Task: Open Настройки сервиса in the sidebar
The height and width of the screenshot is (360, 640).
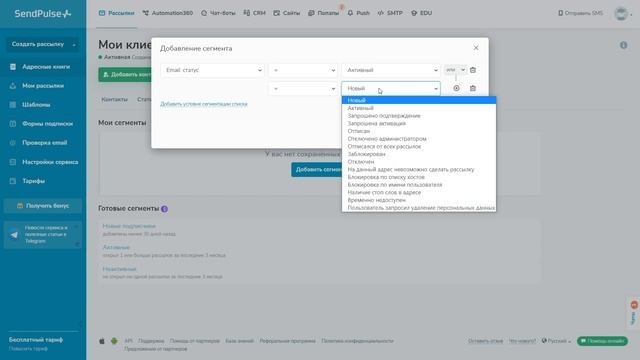Action: coord(50,162)
